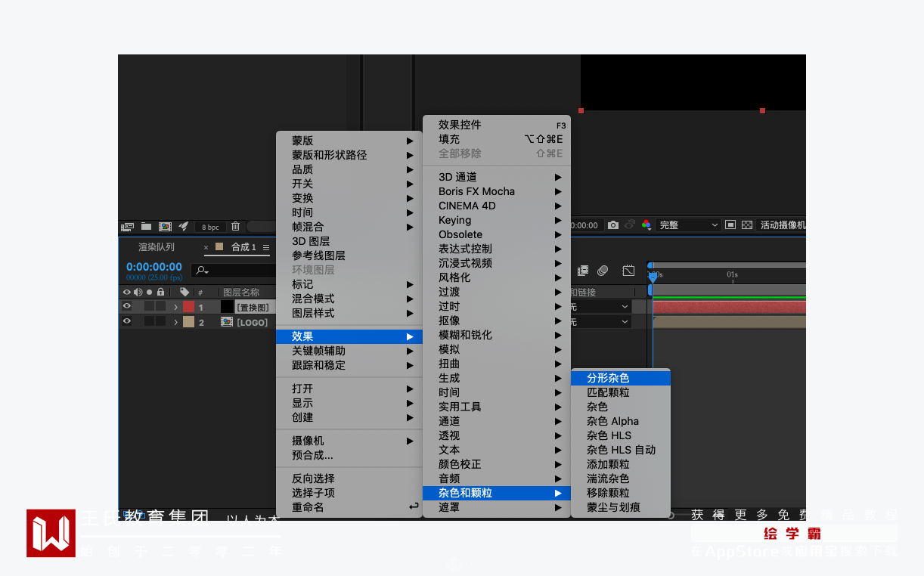Open the 完整 resolution dropdown
924x576 pixels.
[x=688, y=225]
